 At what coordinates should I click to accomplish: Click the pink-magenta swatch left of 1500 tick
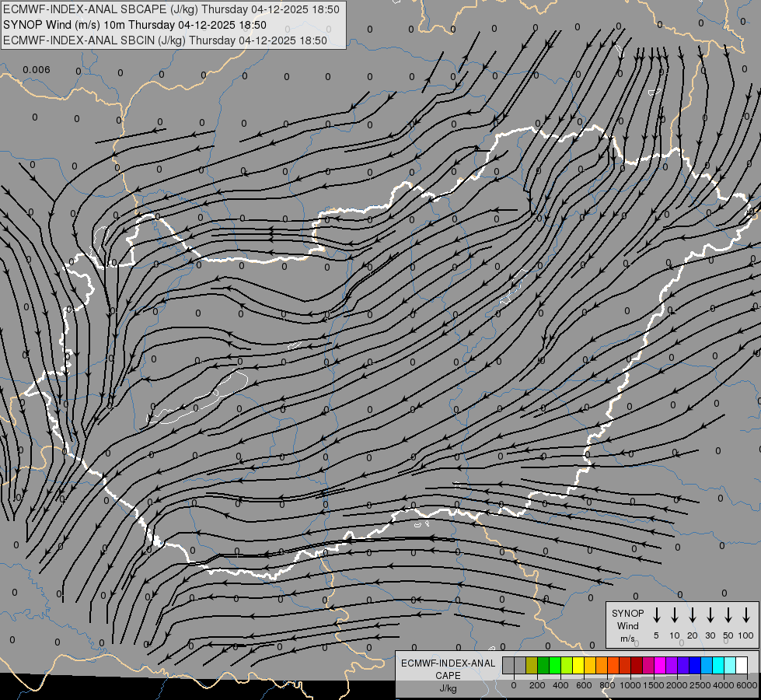[648, 665]
